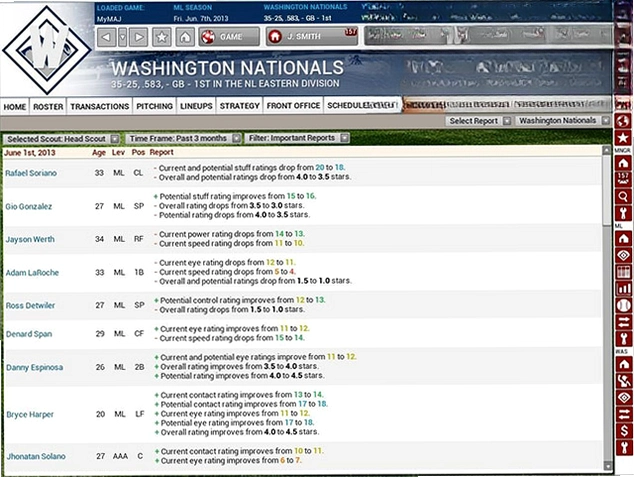Open the wrench icon under ML section
Viewport: 634px width, 477px height.
pos(623,339)
